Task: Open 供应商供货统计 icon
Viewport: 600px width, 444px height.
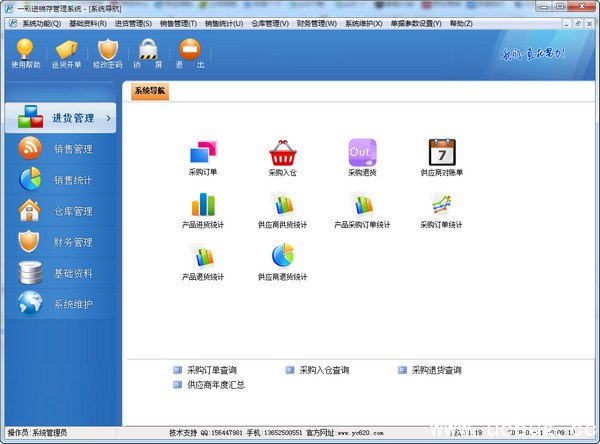Action: coord(282,205)
